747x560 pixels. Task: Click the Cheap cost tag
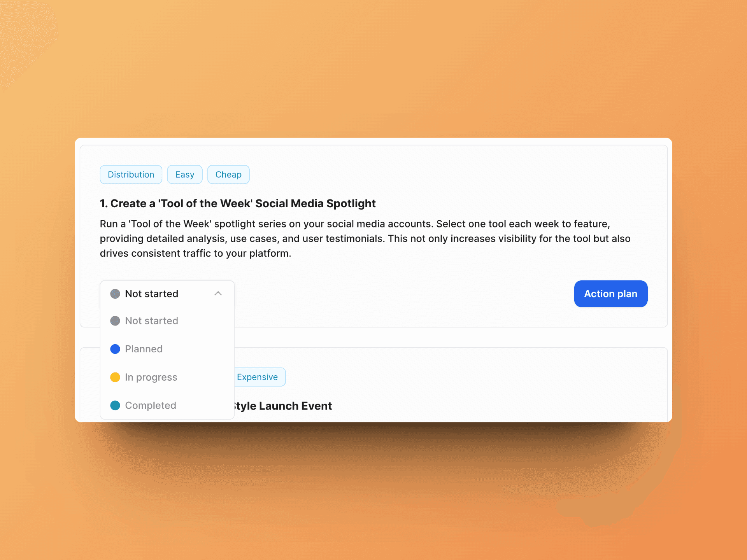tap(228, 175)
